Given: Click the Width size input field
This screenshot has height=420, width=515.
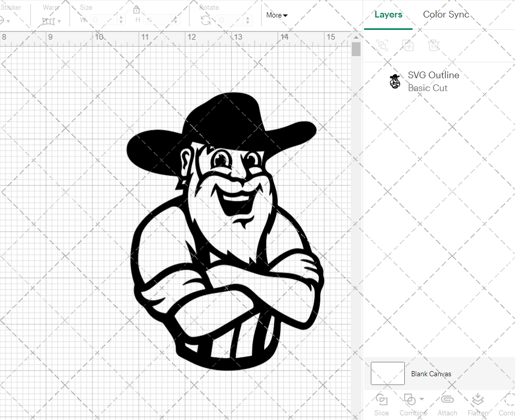Looking at the screenshot, I should (104, 20).
